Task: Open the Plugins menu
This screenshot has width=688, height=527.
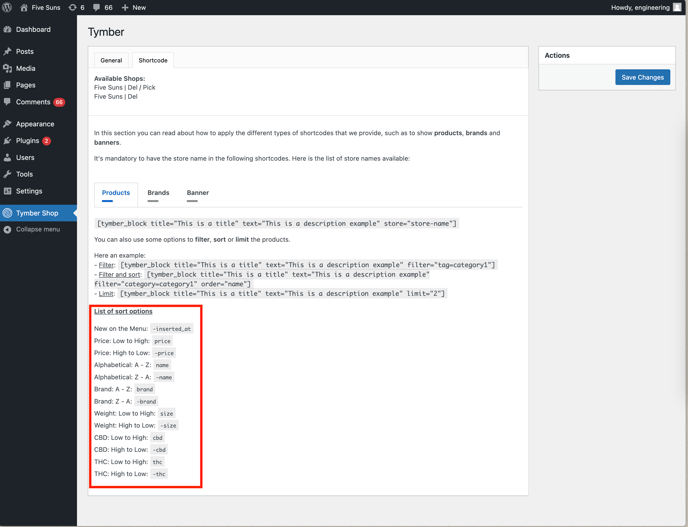Action: (27, 141)
